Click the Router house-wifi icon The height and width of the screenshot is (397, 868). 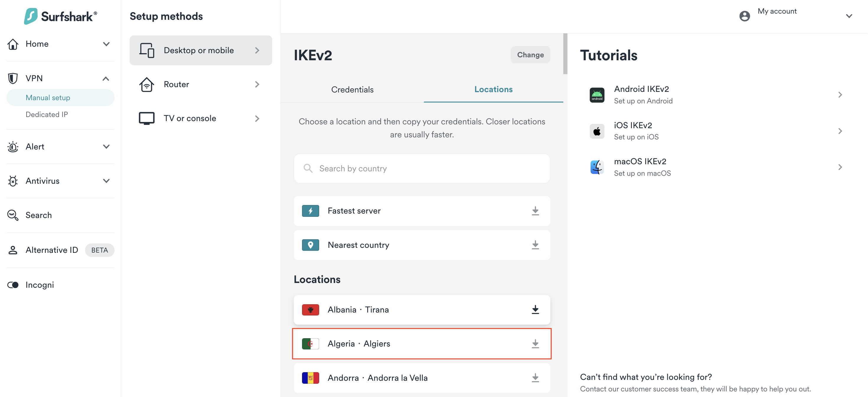pos(146,84)
